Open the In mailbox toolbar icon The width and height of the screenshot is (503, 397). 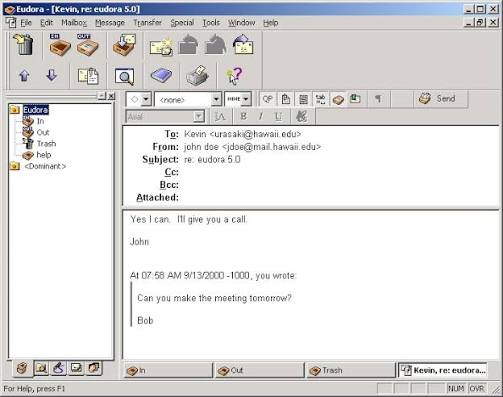[60, 45]
